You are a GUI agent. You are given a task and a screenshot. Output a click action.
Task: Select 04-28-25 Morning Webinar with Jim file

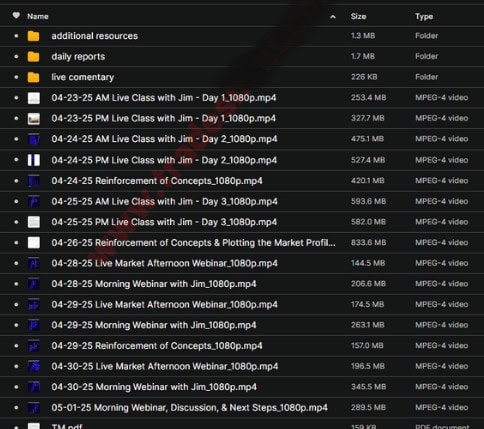coord(242,284)
